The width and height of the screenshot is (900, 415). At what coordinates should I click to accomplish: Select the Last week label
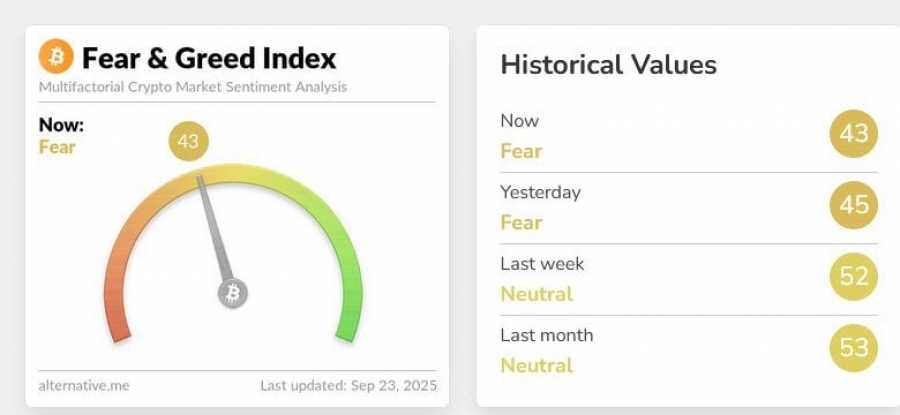[x=542, y=264]
